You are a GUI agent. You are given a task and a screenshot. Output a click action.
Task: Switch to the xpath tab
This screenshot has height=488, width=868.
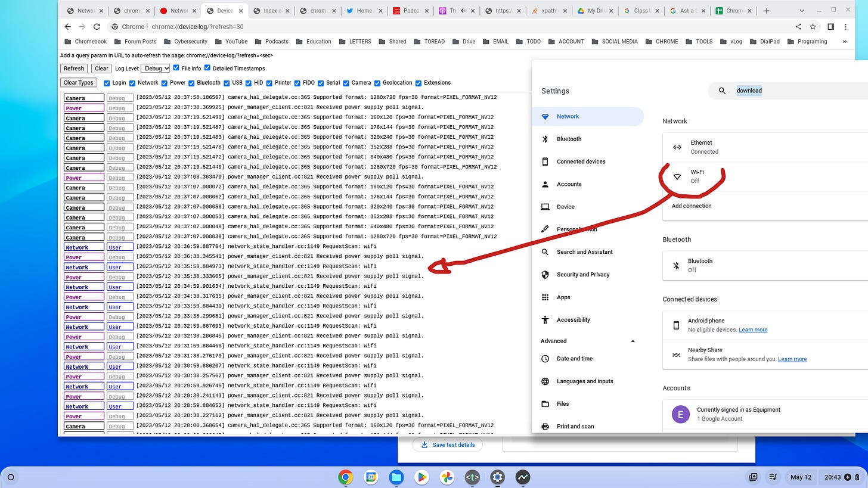pyautogui.click(x=549, y=11)
